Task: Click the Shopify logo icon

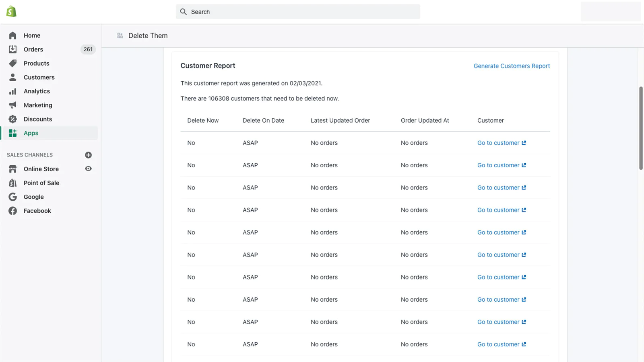Action: 11,12
